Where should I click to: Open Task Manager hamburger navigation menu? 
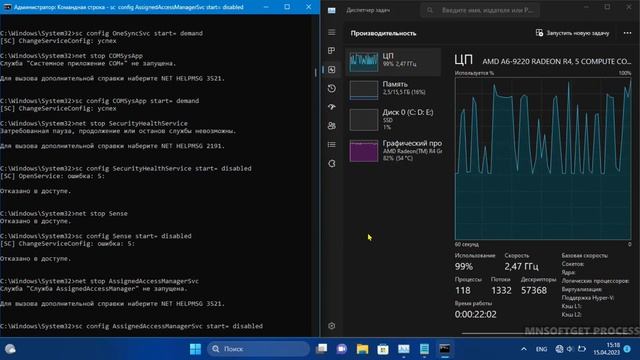tap(332, 32)
